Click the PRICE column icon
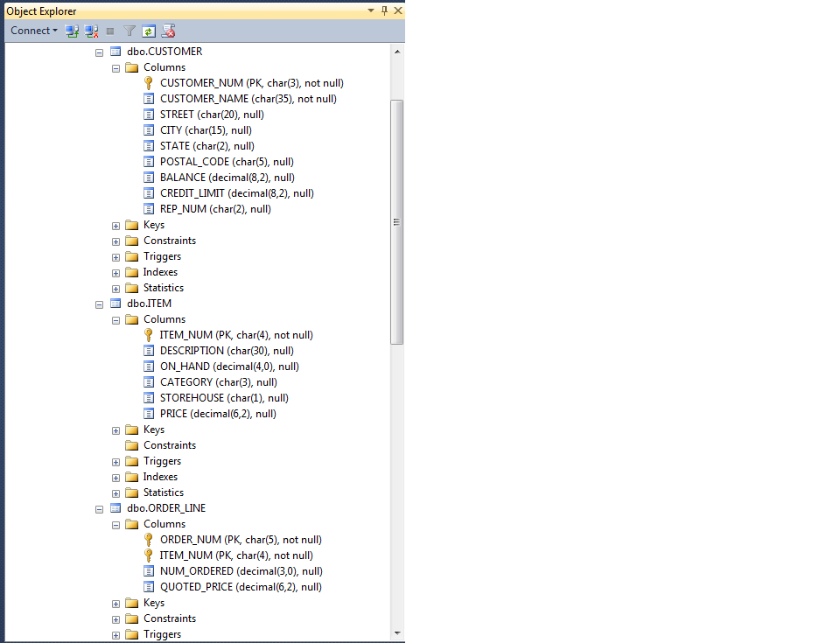Viewport: 840px width, 643px height. click(149, 414)
